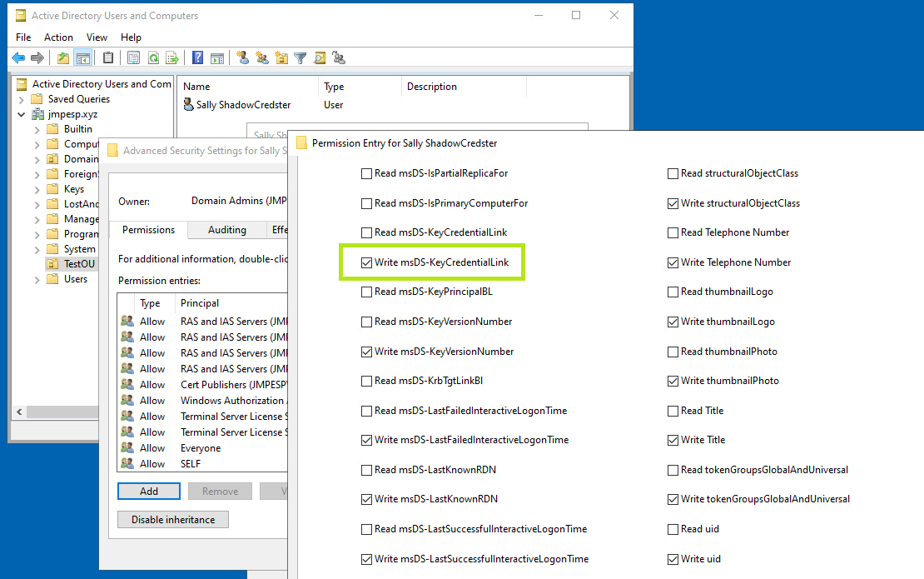Check Read tokenGroupsGlobalAndUniversal
The height and width of the screenshot is (579, 924).
673,470
